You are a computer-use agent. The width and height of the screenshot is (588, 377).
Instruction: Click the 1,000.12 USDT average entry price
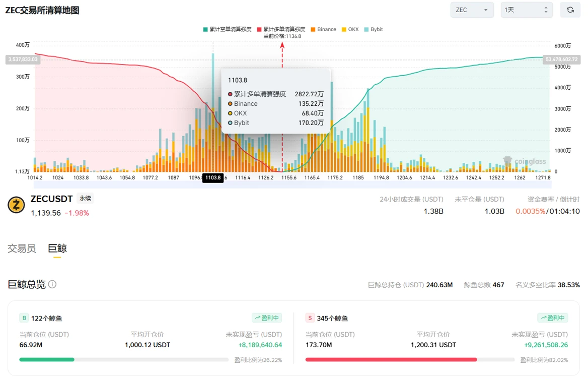(148, 345)
